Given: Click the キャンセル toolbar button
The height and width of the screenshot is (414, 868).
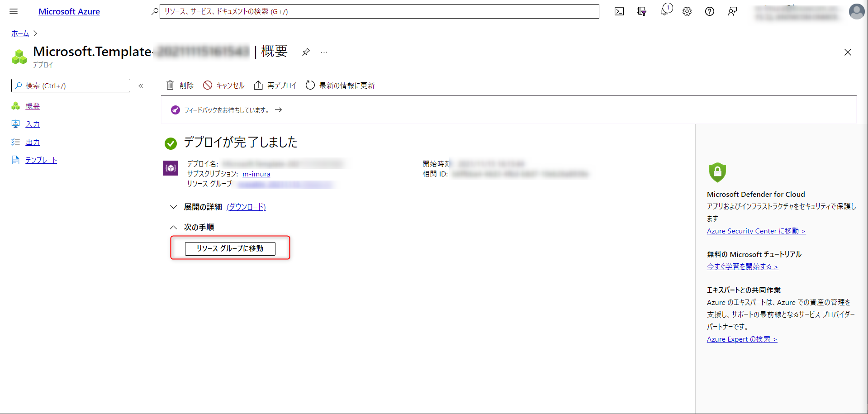Looking at the screenshot, I should click(x=223, y=86).
